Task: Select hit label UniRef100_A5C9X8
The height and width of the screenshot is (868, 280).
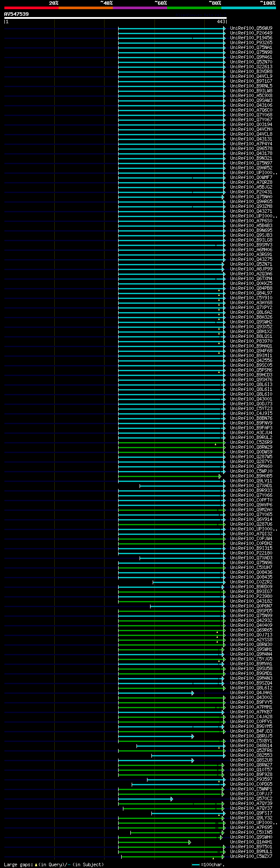Action: tap(251, 96)
